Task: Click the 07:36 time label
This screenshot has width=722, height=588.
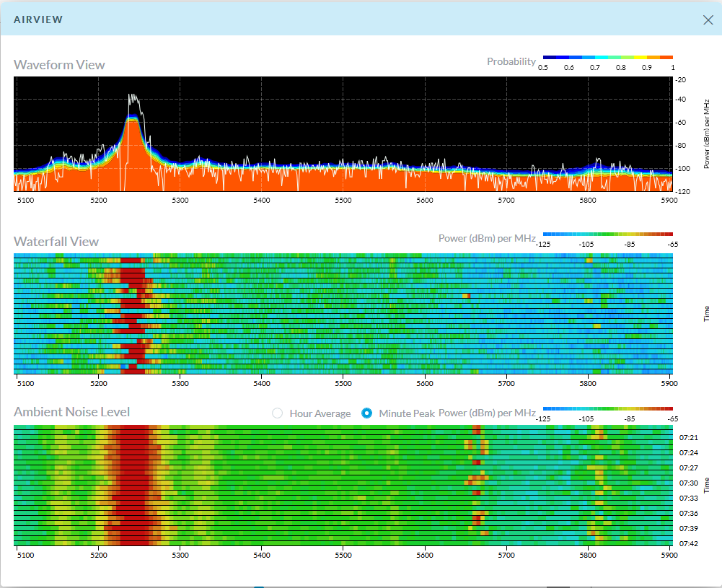Action: click(688, 514)
